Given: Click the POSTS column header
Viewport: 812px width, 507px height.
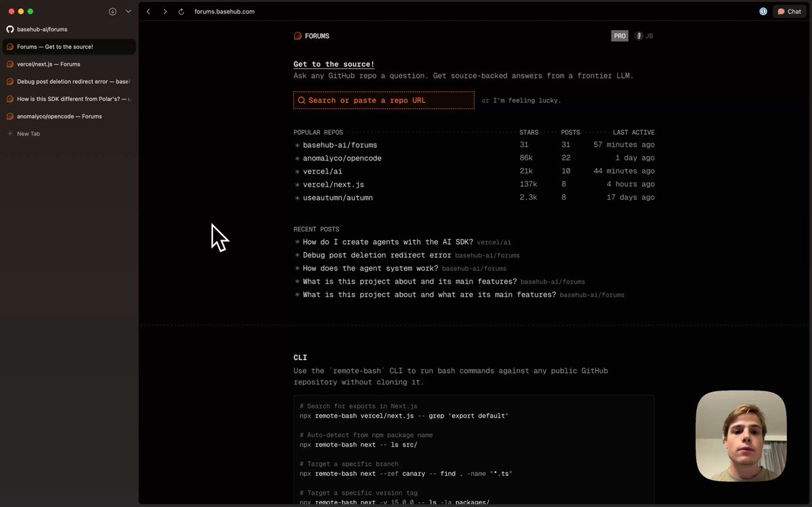Looking at the screenshot, I should coord(570,133).
